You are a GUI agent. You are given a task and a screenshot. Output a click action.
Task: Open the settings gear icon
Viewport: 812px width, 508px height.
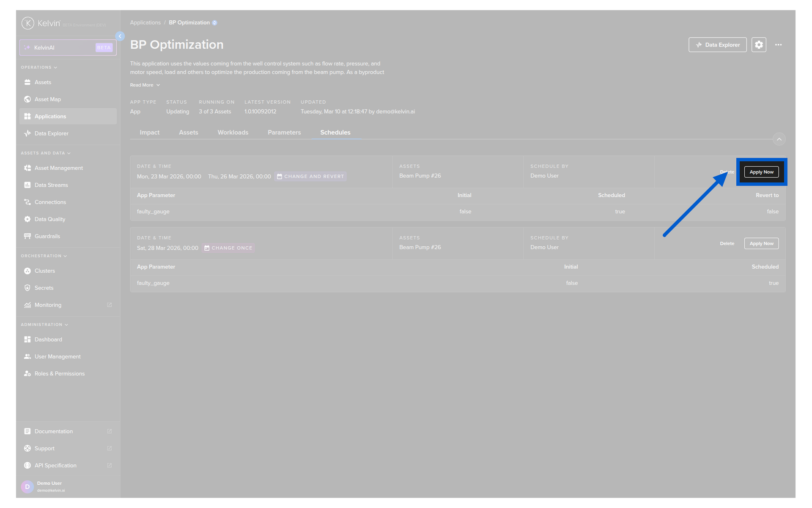point(759,45)
